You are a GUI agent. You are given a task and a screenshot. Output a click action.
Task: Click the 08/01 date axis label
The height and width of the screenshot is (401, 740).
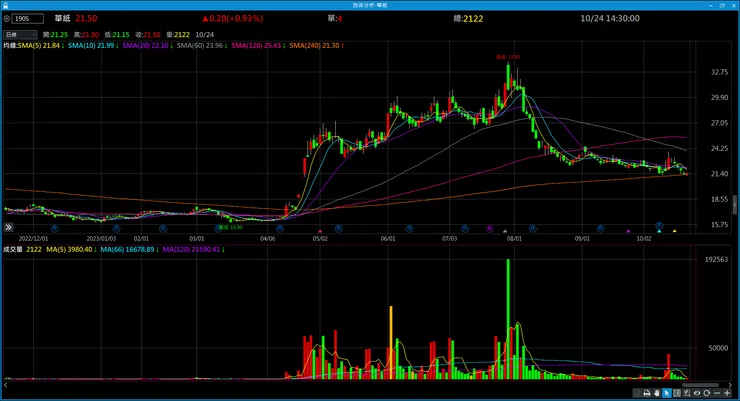(513, 239)
